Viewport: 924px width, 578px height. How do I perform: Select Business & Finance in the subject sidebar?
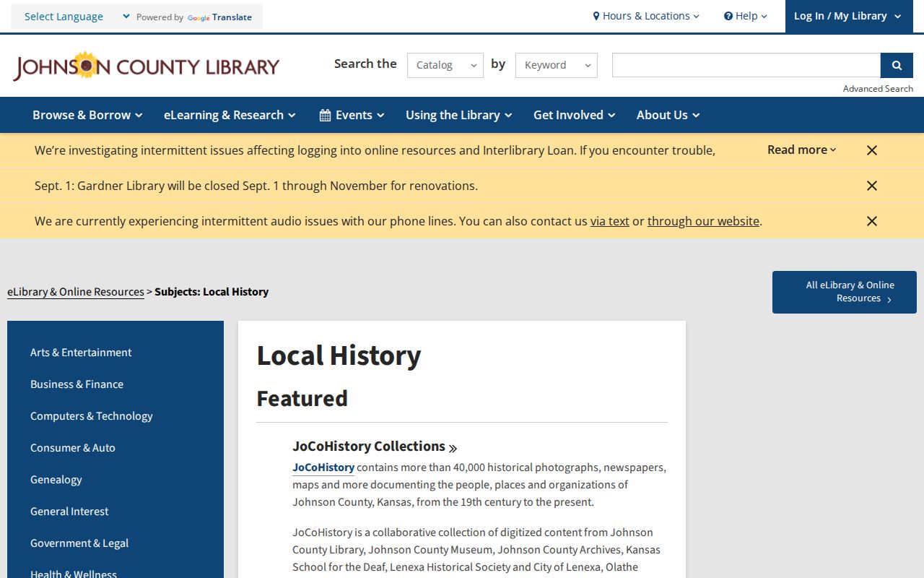(77, 384)
